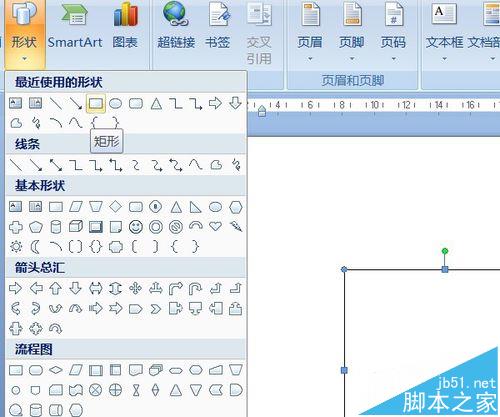Image resolution: width=500 pixels, height=417 pixels.
Task: Pick the No Symbol shape
Action: coord(176,227)
